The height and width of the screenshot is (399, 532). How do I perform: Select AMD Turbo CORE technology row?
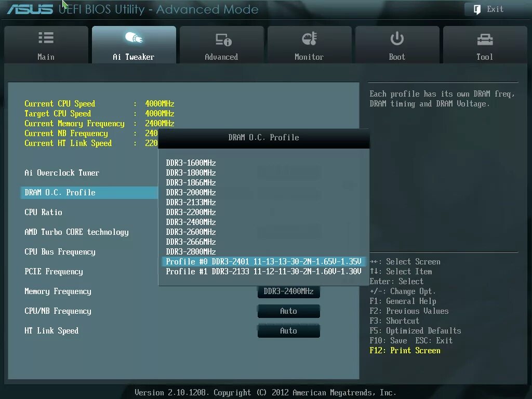[77, 232]
